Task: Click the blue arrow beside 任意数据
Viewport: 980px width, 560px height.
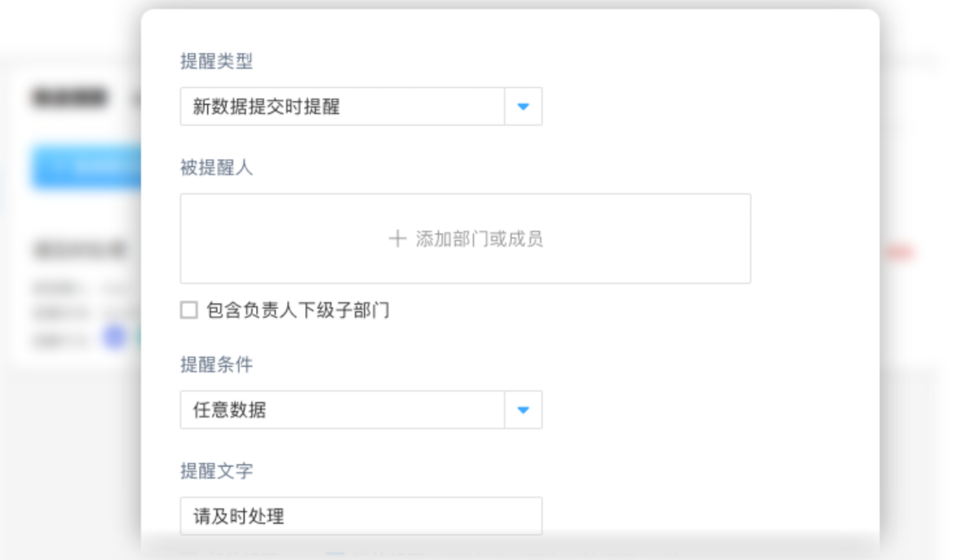Action: coord(523,410)
